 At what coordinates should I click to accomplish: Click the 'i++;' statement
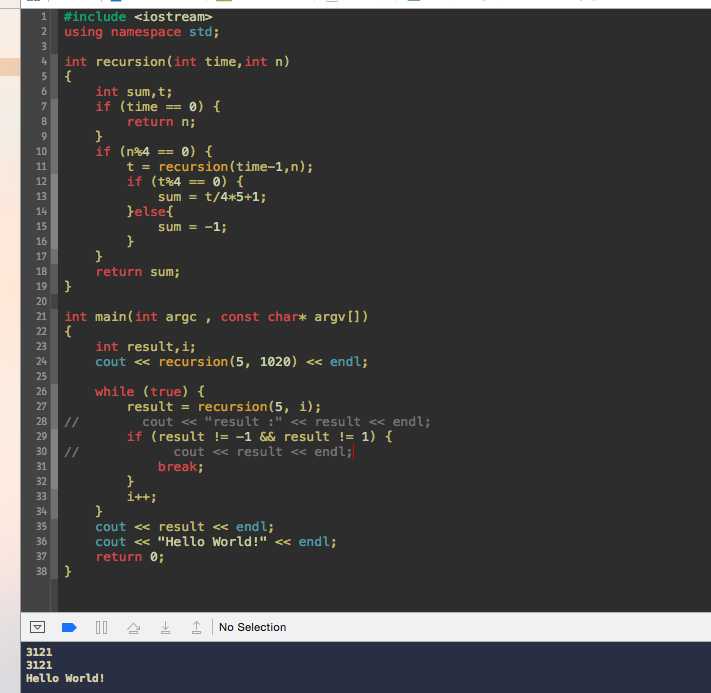pyautogui.click(x=142, y=497)
